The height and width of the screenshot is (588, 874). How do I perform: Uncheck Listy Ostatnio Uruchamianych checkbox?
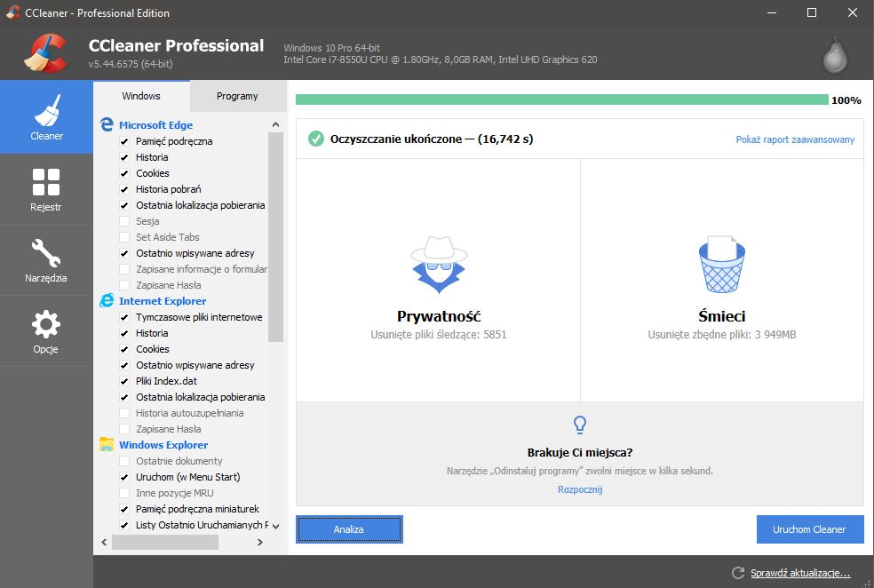point(124,525)
